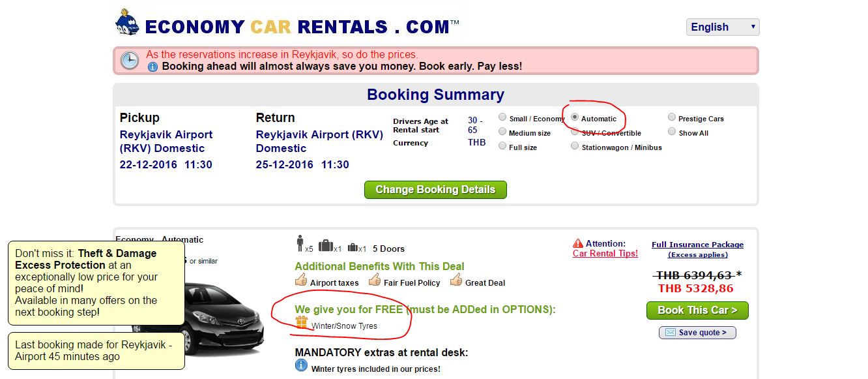Image resolution: width=868 pixels, height=379 pixels.
Task: Click the thumbs-up icon next to Airport taxes
Action: point(301,280)
